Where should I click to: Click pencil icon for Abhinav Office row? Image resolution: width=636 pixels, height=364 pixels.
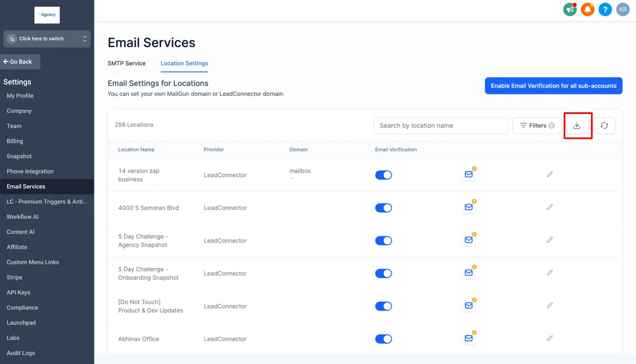[x=550, y=339]
